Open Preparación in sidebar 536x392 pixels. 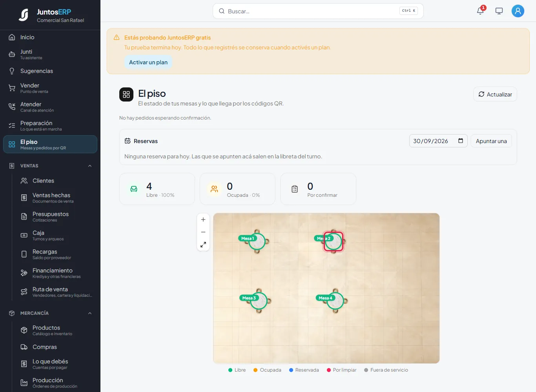pyautogui.click(x=50, y=125)
